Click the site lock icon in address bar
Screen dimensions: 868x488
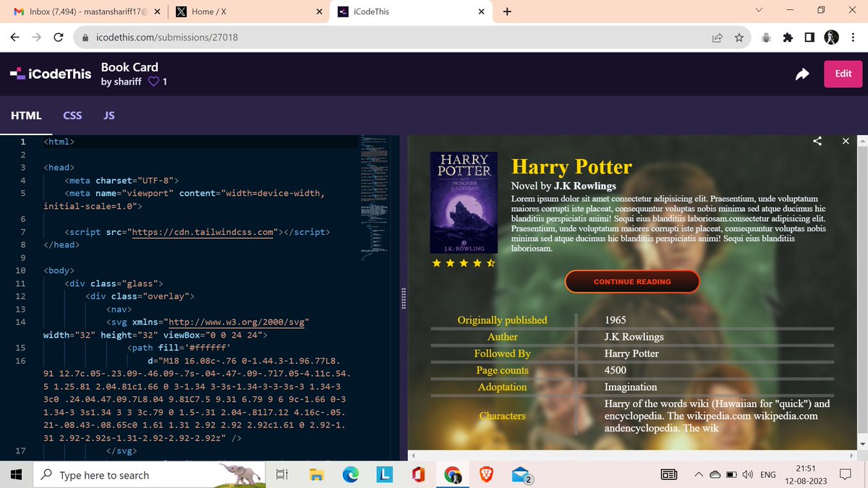[85, 38]
